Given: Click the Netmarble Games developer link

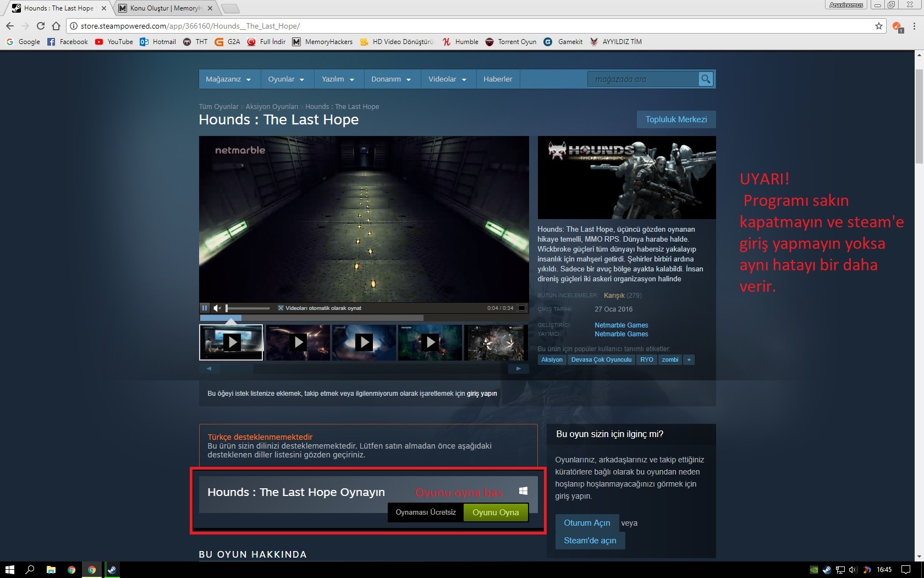Looking at the screenshot, I should click(x=621, y=325).
